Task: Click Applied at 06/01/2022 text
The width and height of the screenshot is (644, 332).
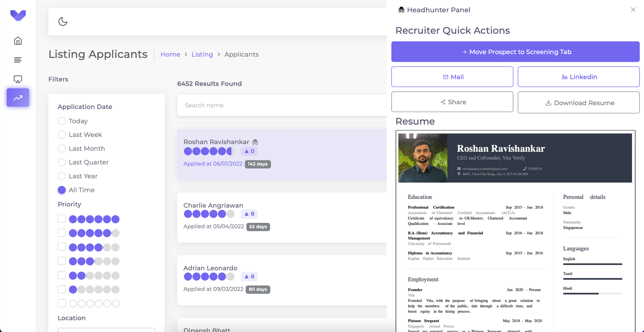Action: [x=213, y=164]
